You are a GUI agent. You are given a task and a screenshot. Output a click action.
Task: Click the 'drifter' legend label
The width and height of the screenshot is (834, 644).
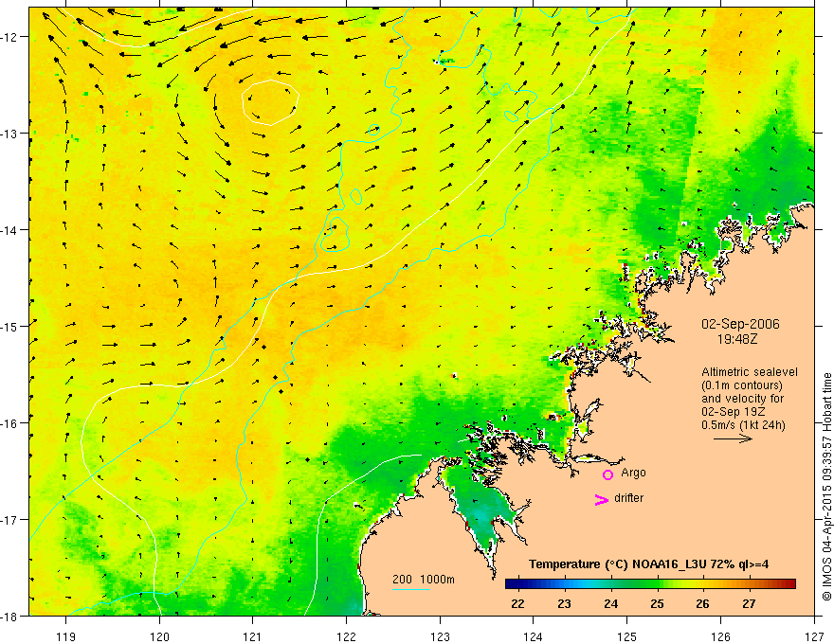[x=628, y=498]
